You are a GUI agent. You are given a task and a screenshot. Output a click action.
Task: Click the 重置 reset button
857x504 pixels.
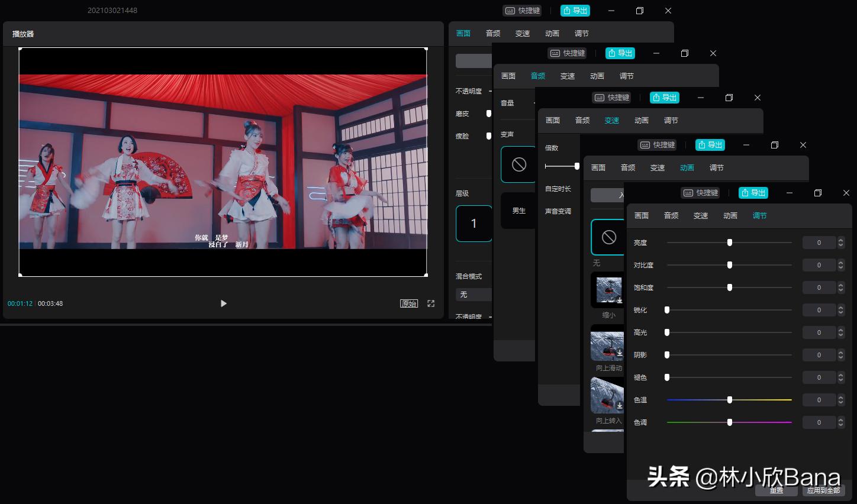coord(776,490)
